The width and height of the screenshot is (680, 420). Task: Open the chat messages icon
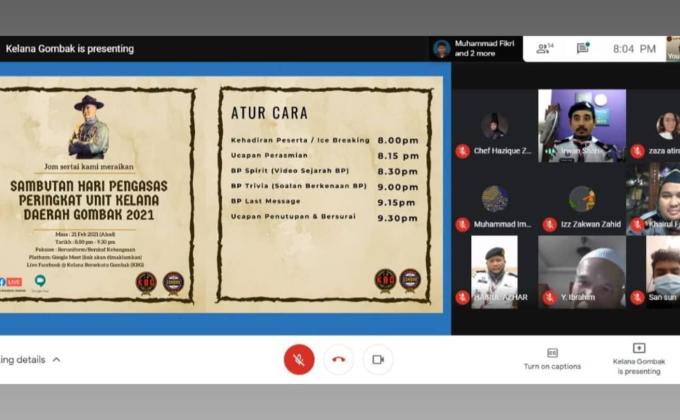[x=583, y=48]
